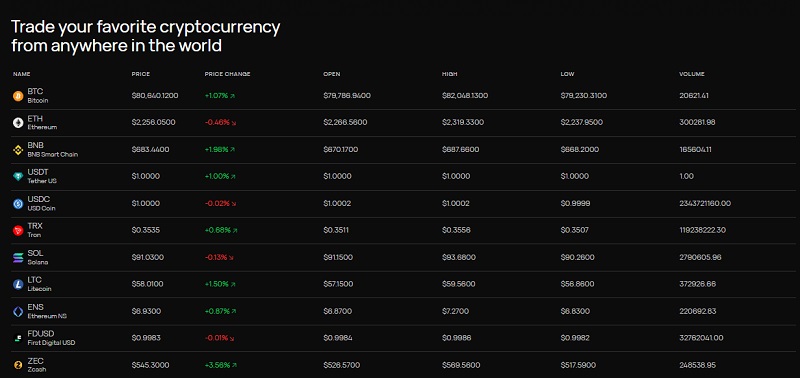Click Litecoin low value $56.8600
This screenshot has height=378, width=800.
pyautogui.click(x=577, y=284)
